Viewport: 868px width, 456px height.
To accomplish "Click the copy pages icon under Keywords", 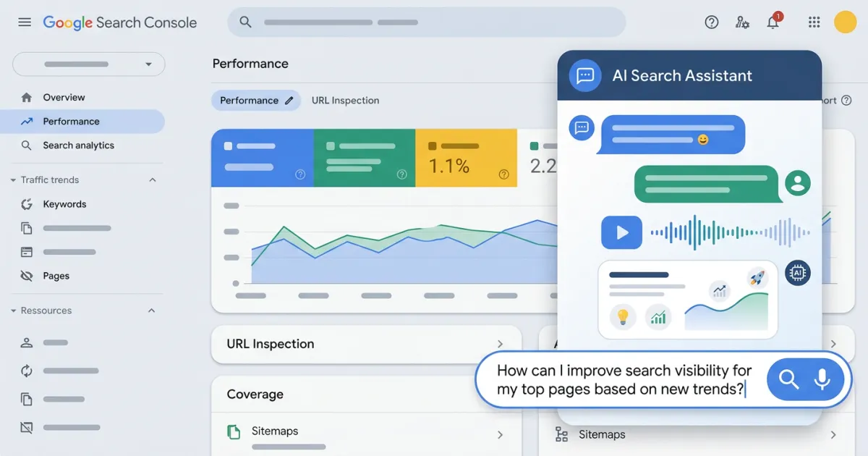I will click(x=27, y=228).
